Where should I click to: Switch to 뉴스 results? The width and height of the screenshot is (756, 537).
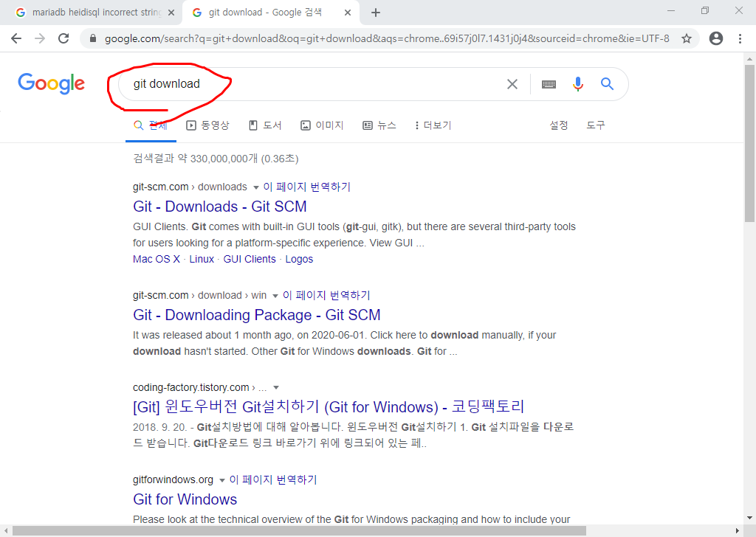pos(379,125)
